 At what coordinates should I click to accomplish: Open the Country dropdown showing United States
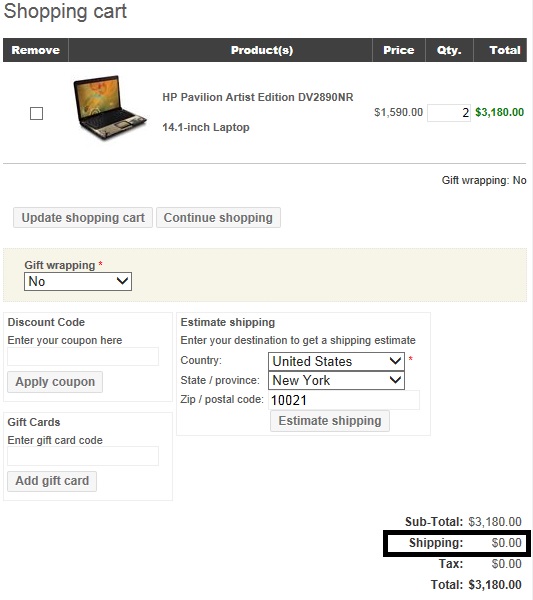click(x=336, y=361)
